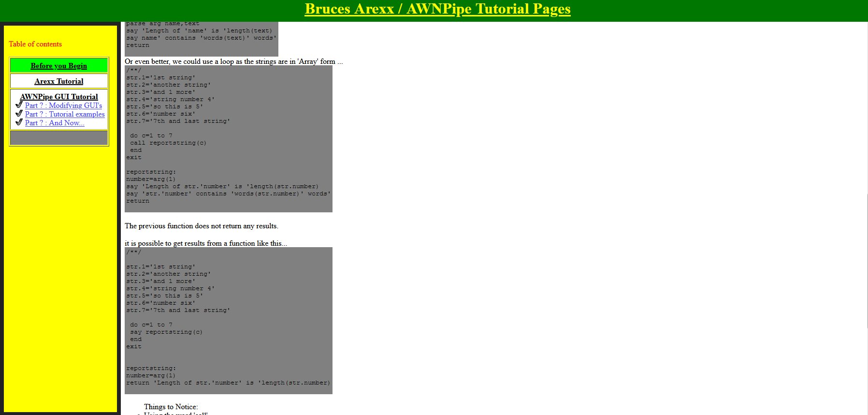The height and width of the screenshot is (415, 868).
Task: Click the code line "say 'Length of str.'number' is 'length(str.number)"
Action: [x=222, y=187]
